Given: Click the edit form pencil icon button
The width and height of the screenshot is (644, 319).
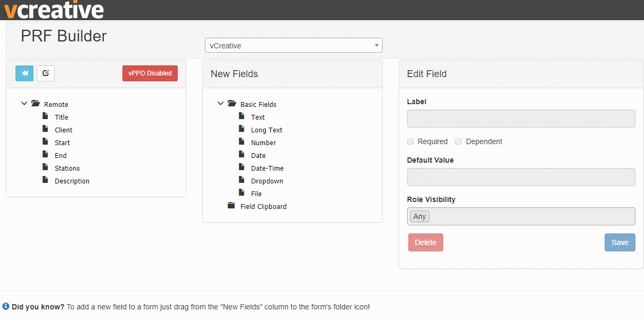Looking at the screenshot, I should tap(46, 73).
